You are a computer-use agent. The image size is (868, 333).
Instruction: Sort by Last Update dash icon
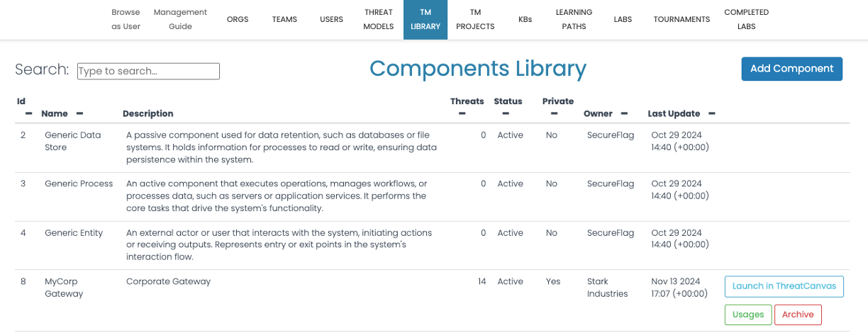pos(711,113)
